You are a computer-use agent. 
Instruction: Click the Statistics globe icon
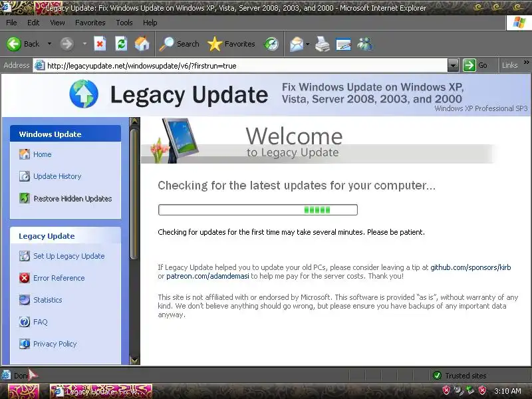(x=25, y=300)
